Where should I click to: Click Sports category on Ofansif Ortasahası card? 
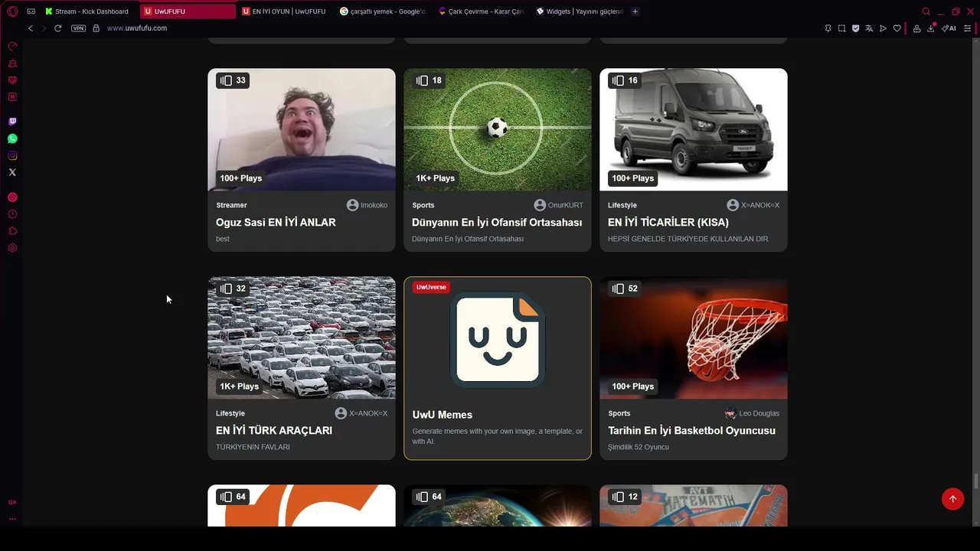(x=423, y=205)
